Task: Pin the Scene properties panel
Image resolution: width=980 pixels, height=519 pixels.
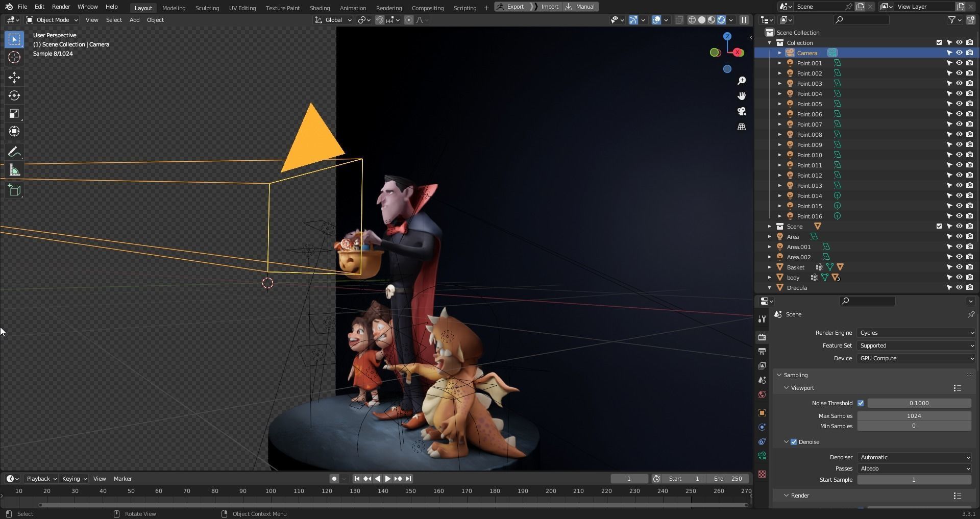Action: (971, 314)
